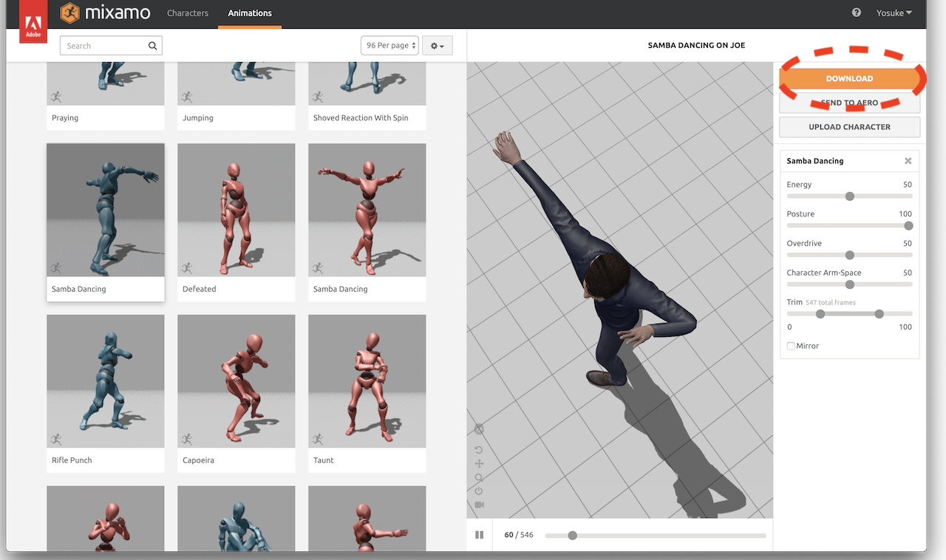This screenshot has height=560, width=946.
Task: Click the Adobe logo badge
Action: pyautogui.click(x=33, y=21)
